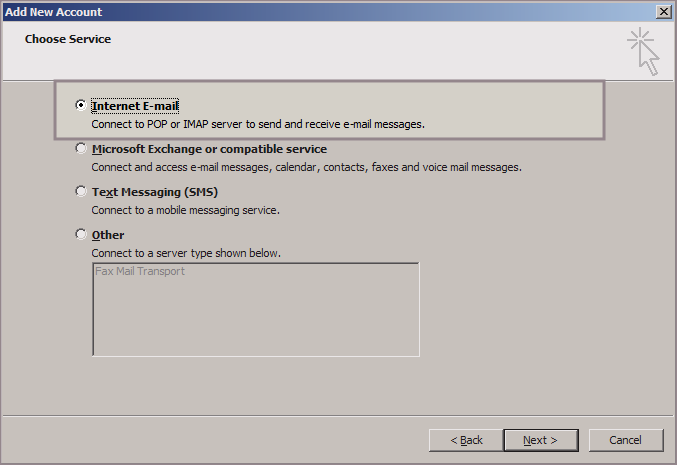Click the wizard cursor icon in header
The height and width of the screenshot is (465, 677).
click(644, 50)
